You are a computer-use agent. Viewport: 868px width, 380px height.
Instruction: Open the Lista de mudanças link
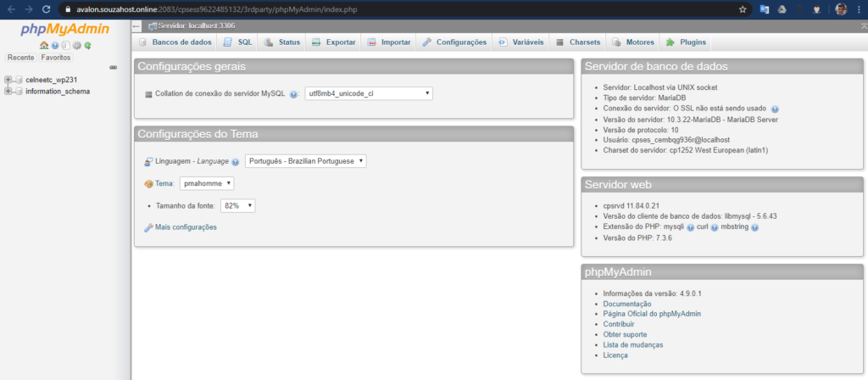633,344
